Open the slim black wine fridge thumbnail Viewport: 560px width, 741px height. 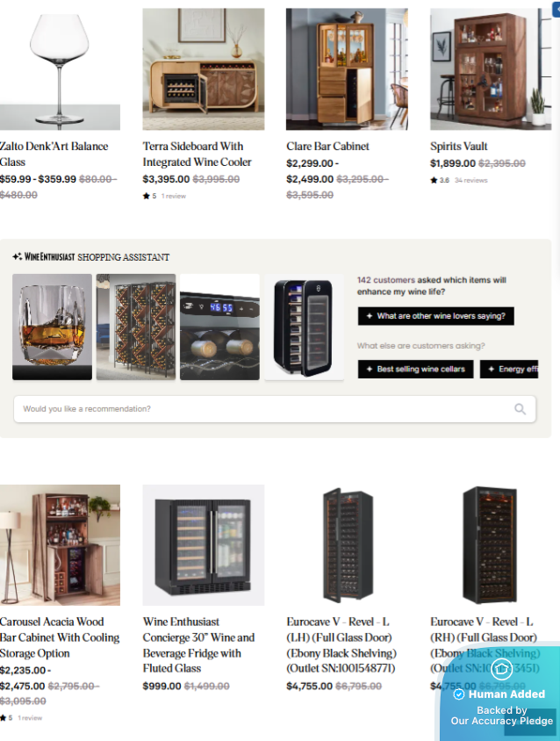point(304,327)
